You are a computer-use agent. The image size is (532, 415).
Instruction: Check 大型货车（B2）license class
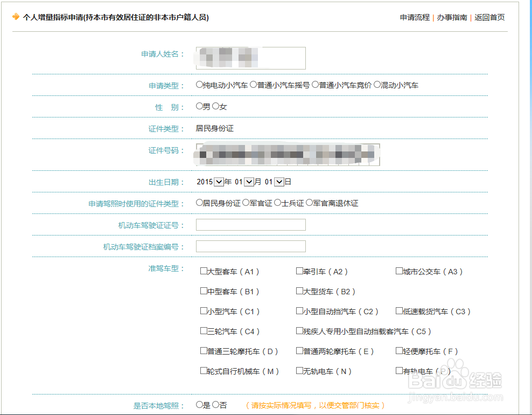click(298, 291)
